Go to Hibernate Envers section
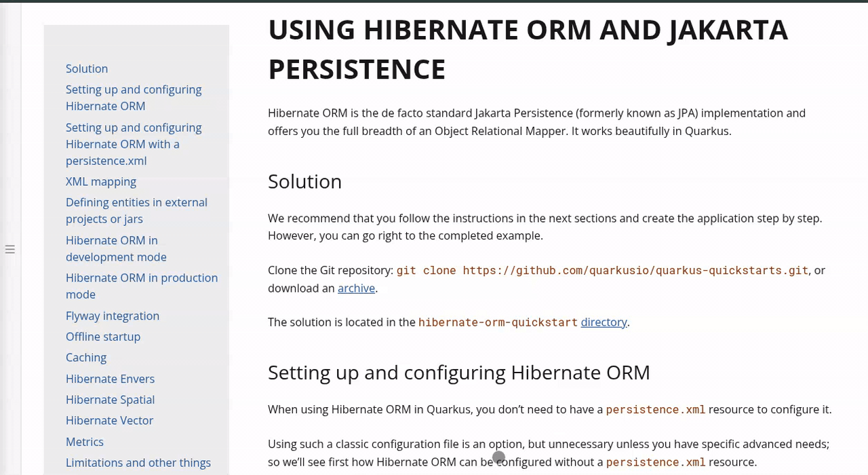The height and width of the screenshot is (475, 868). click(110, 379)
